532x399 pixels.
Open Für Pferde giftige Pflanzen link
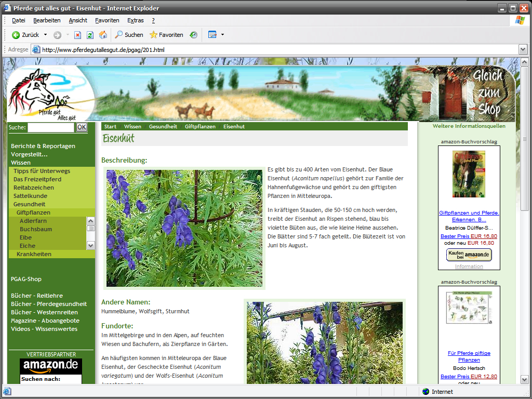pos(469,356)
